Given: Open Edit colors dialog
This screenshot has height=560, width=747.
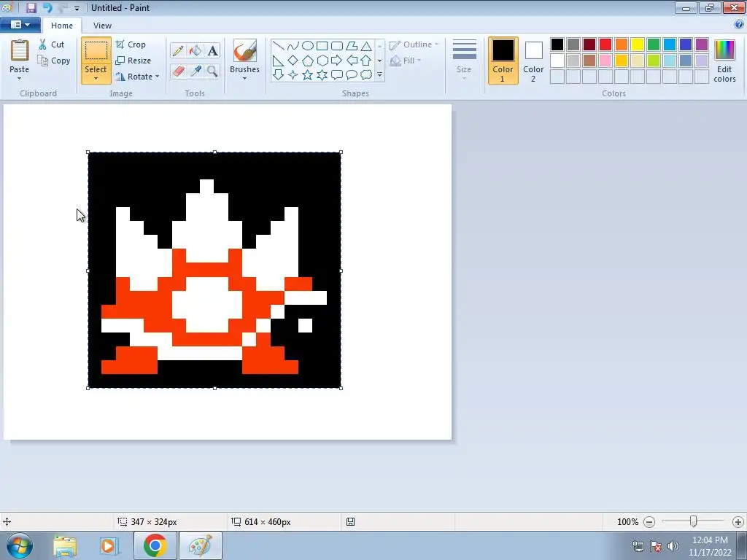Looking at the screenshot, I should coord(724,61).
